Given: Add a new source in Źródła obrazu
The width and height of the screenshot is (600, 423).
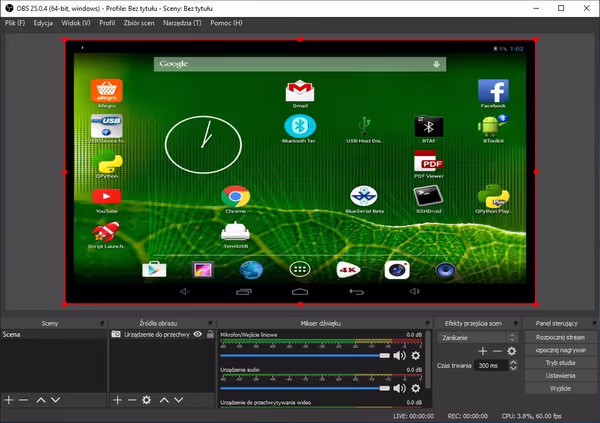Looking at the screenshot, I should coord(117,400).
